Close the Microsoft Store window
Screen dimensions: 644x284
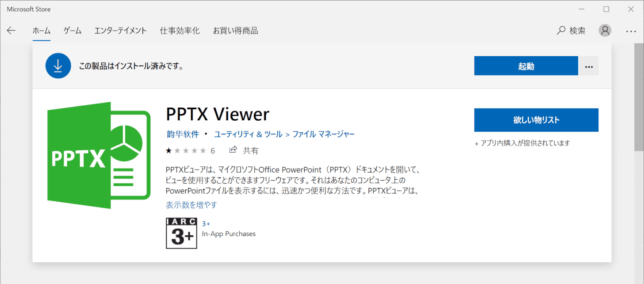click(631, 9)
